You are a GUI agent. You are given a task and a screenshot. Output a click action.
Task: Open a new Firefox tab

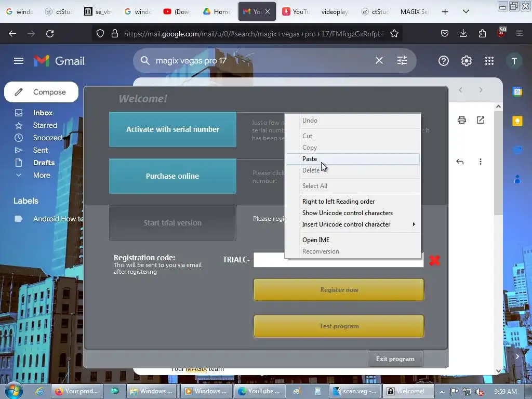pos(445,12)
